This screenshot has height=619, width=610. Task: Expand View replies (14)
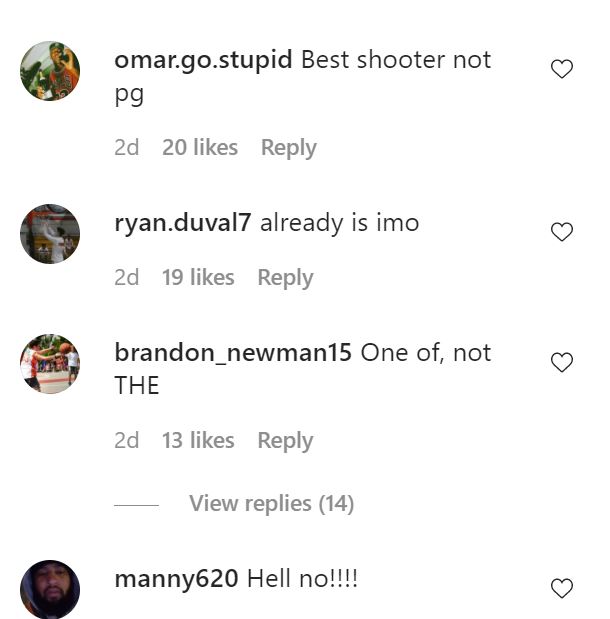pyautogui.click(x=271, y=503)
